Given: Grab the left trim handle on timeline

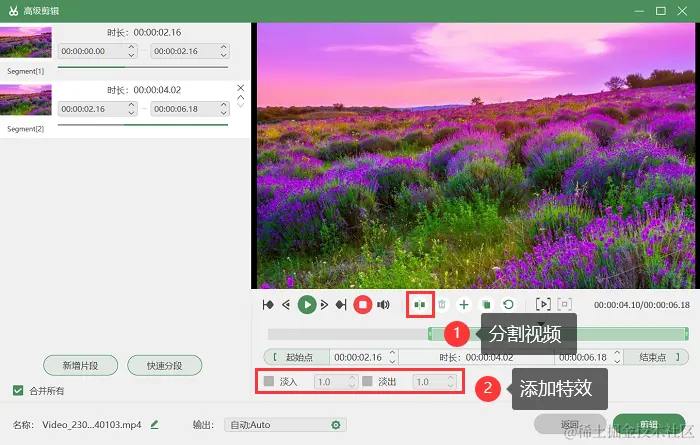Looking at the screenshot, I should (x=430, y=334).
